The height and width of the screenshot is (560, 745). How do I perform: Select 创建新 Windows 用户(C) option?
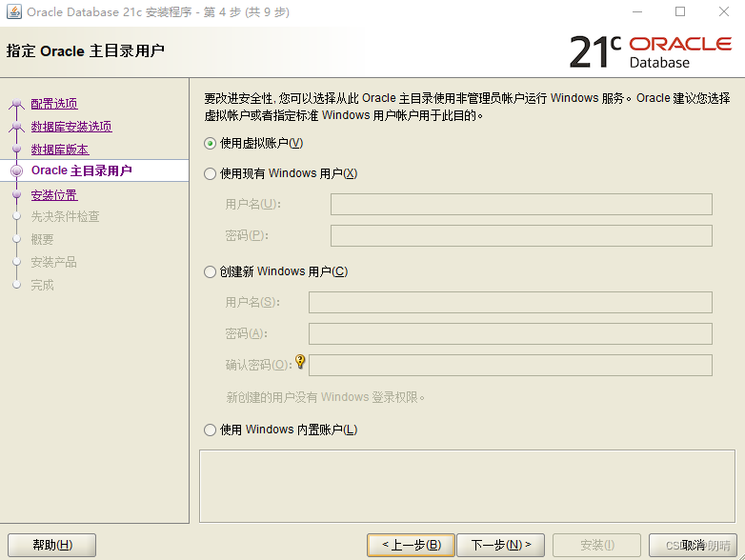(x=210, y=272)
